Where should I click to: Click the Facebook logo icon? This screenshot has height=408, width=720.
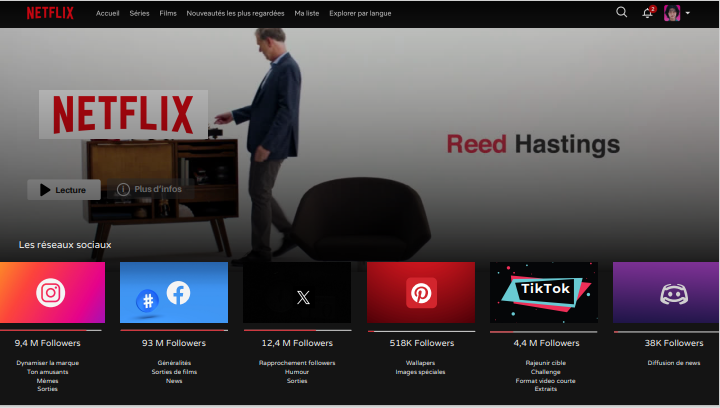coord(178,293)
